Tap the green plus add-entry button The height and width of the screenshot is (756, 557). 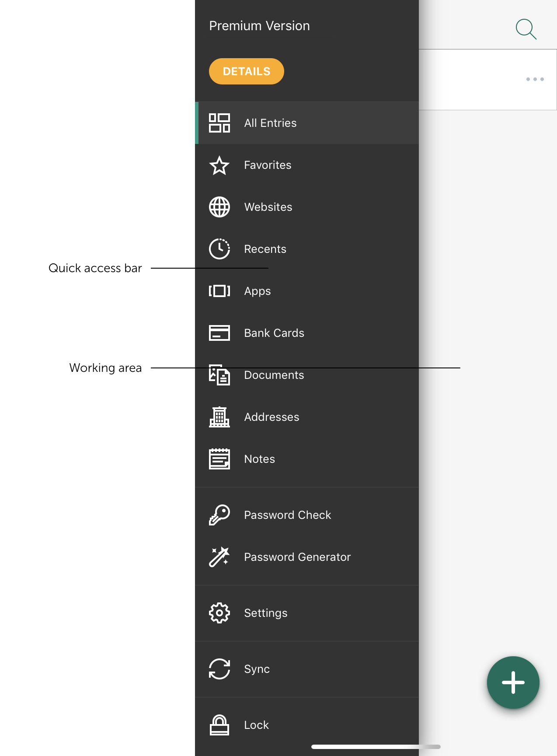pos(513,682)
